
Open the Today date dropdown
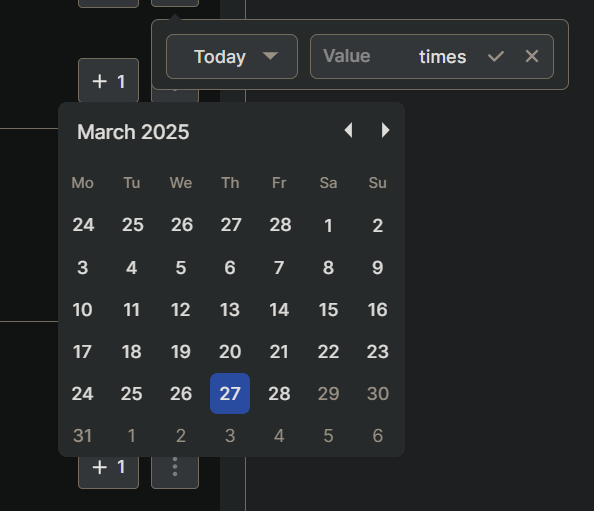click(x=232, y=56)
